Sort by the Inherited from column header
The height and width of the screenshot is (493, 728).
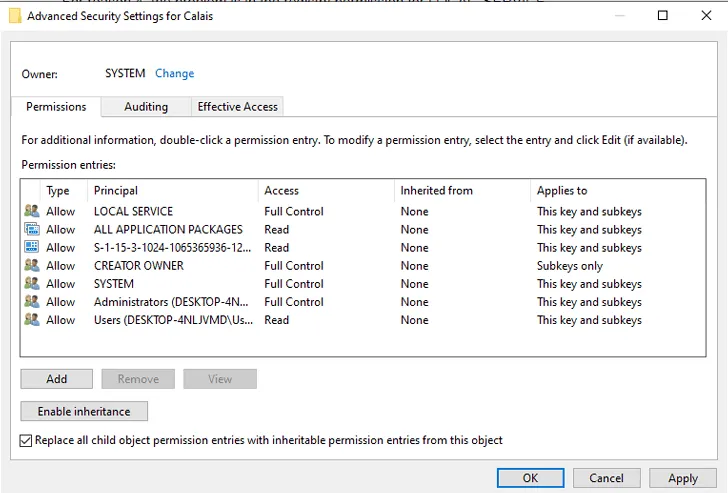tap(462, 190)
